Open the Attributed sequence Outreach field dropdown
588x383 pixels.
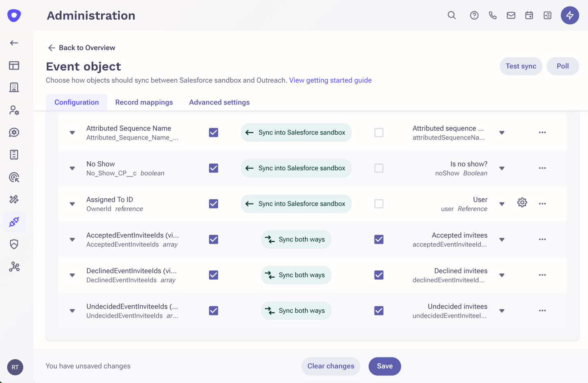point(502,133)
